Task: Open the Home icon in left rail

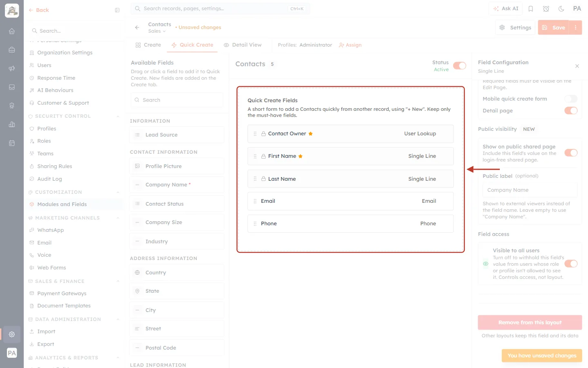Action: (x=12, y=31)
